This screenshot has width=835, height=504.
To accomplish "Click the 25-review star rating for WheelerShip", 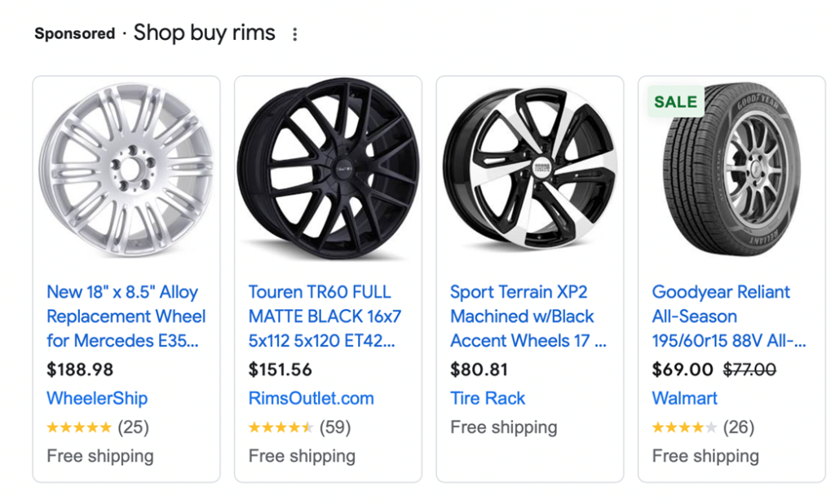I will point(99,427).
